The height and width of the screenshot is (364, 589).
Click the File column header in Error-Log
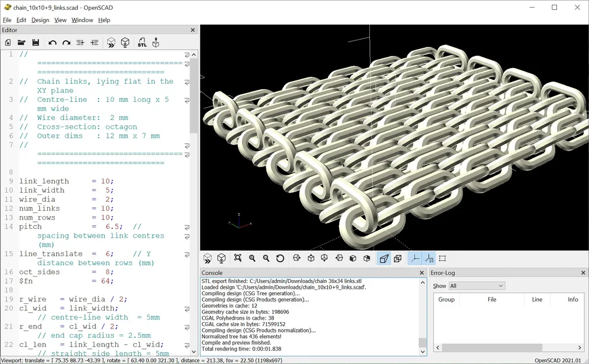pos(492,299)
